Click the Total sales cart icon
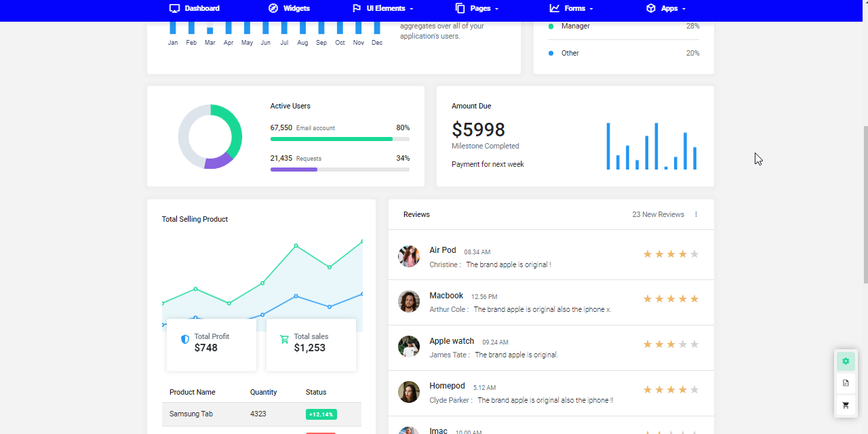The width and height of the screenshot is (868, 434). pyautogui.click(x=284, y=339)
